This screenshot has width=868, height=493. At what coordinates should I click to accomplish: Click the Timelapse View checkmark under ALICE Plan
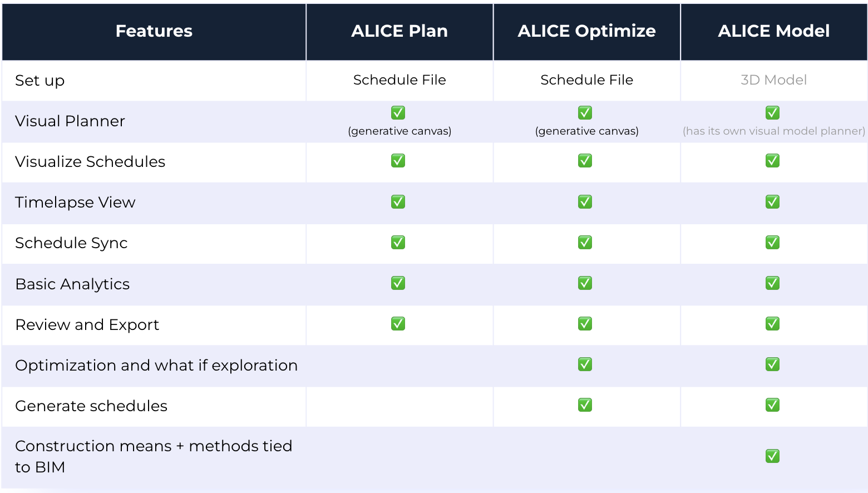pos(398,201)
